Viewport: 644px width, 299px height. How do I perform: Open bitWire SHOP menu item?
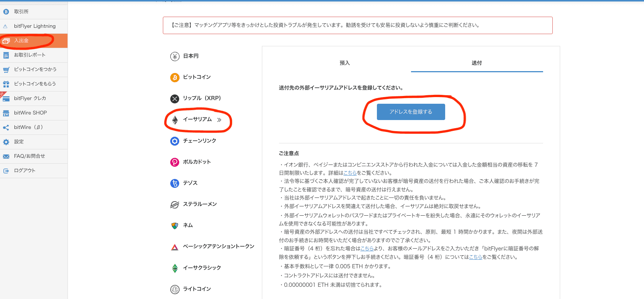click(34, 113)
